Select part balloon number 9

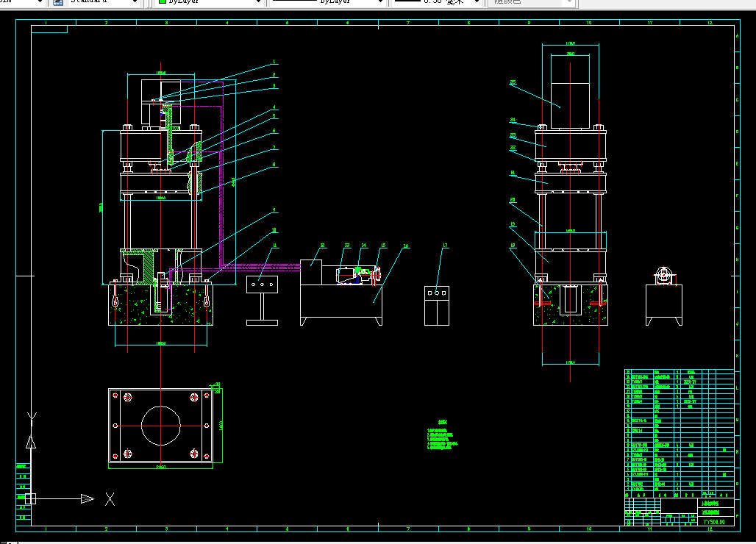tap(274, 210)
